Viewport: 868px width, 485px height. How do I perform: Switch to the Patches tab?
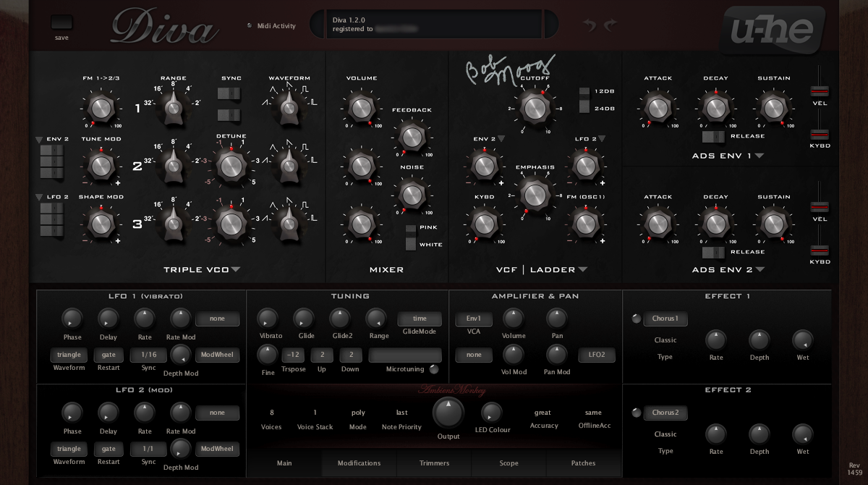[583, 463]
